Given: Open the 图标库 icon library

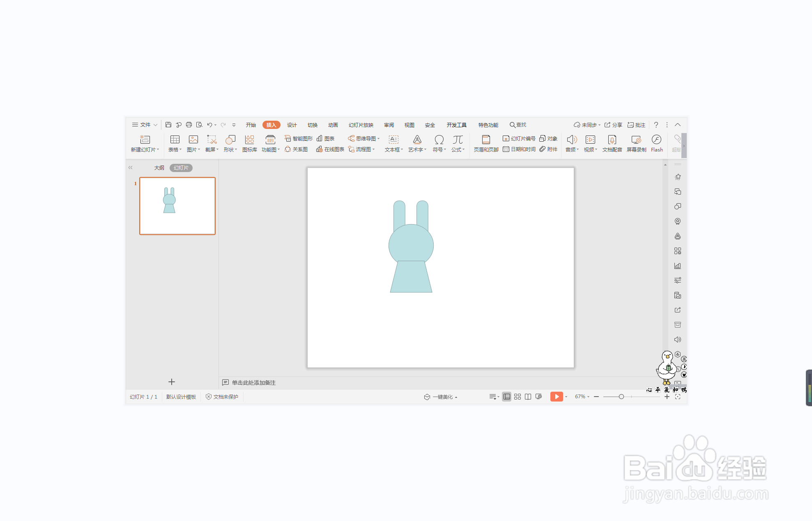Looking at the screenshot, I should click(250, 144).
